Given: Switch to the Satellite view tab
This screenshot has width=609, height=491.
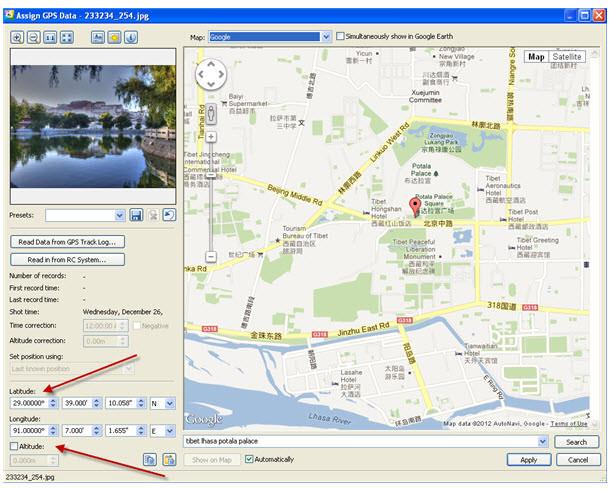Looking at the screenshot, I should pyautogui.click(x=567, y=57).
